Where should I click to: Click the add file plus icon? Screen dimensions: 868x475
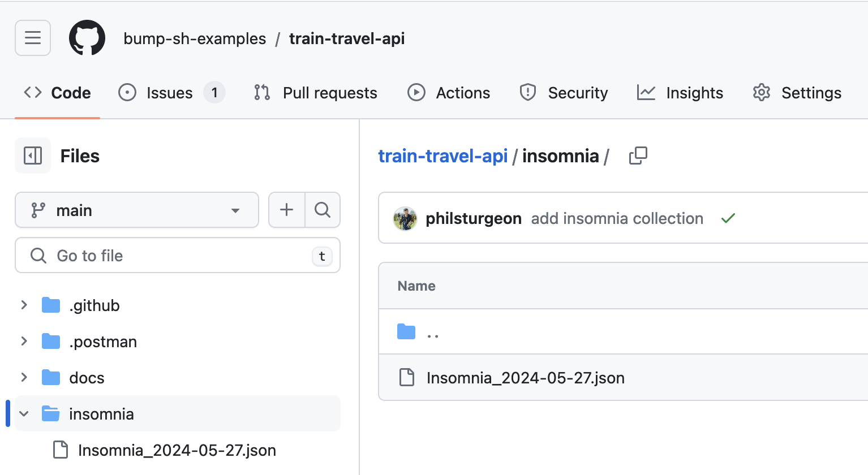pos(287,210)
